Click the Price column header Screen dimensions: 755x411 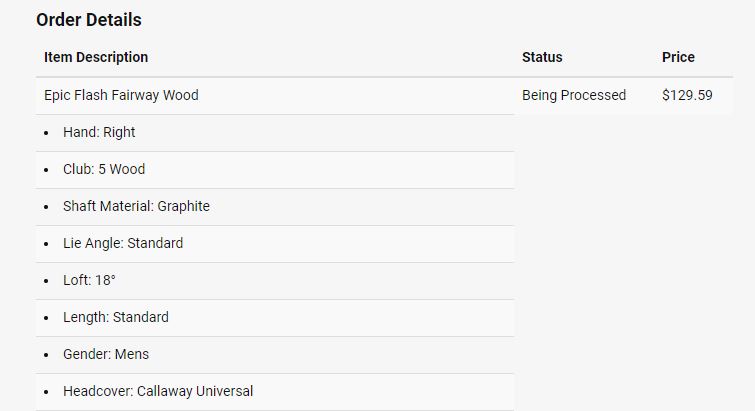point(678,57)
